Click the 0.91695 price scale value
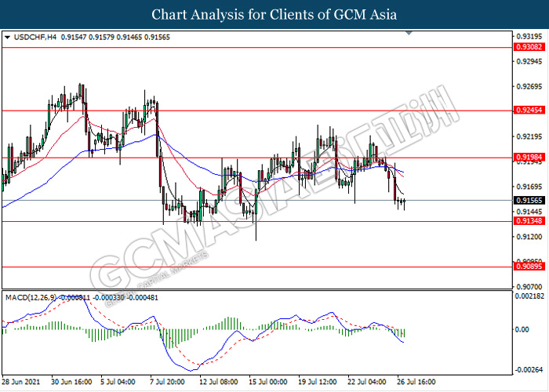Image resolution: width=549 pixels, height=392 pixels. [x=529, y=187]
